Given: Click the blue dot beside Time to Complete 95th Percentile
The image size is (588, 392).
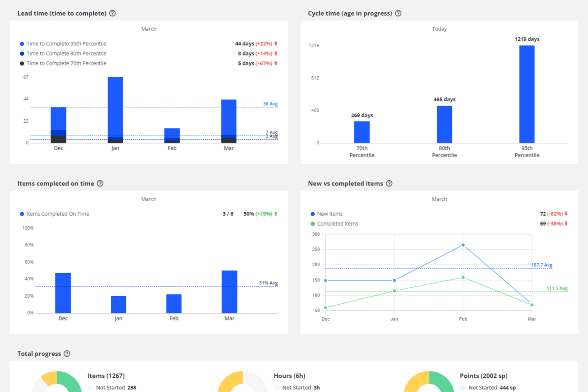Looking at the screenshot, I should point(22,44).
